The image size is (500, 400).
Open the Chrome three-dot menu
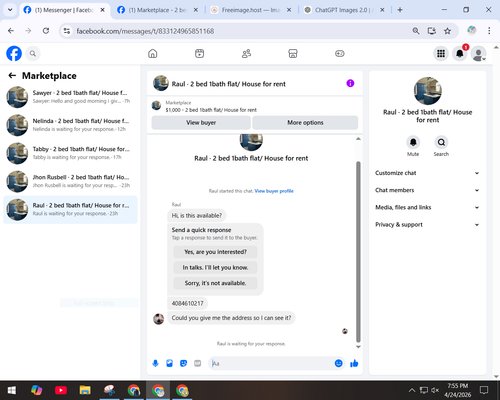[x=489, y=31]
